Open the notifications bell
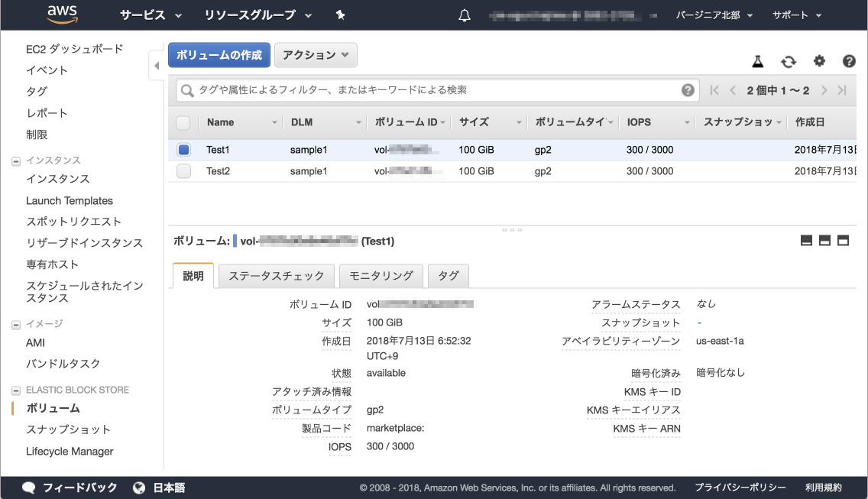 coord(464,15)
